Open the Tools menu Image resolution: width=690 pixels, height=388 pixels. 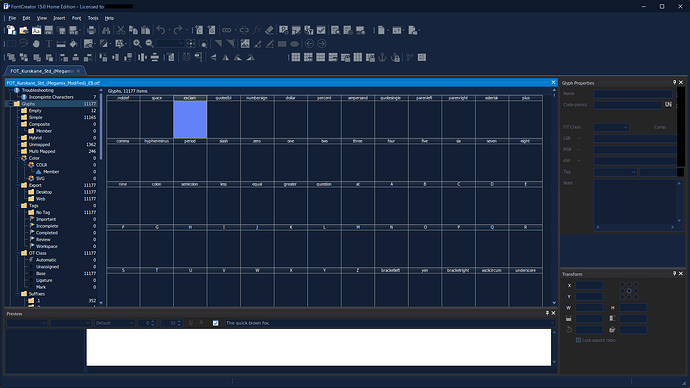(x=93, y=18)
